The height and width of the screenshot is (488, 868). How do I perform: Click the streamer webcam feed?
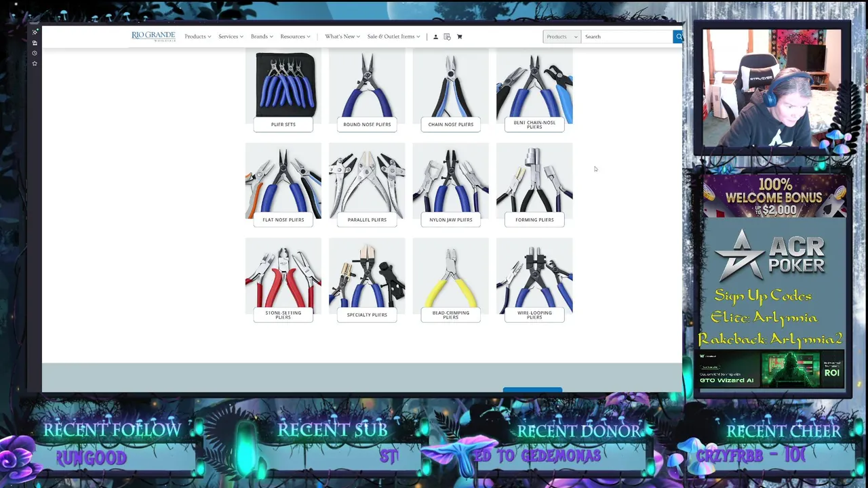772,88
